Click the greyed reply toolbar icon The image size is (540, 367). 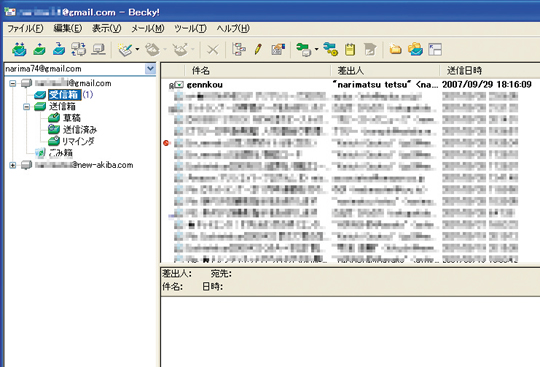(152, 50)
